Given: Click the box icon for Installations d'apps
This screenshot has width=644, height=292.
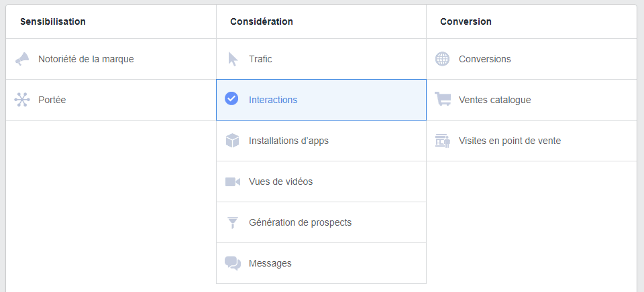Looking at the screenshot, I should click(x=233, y=141).
